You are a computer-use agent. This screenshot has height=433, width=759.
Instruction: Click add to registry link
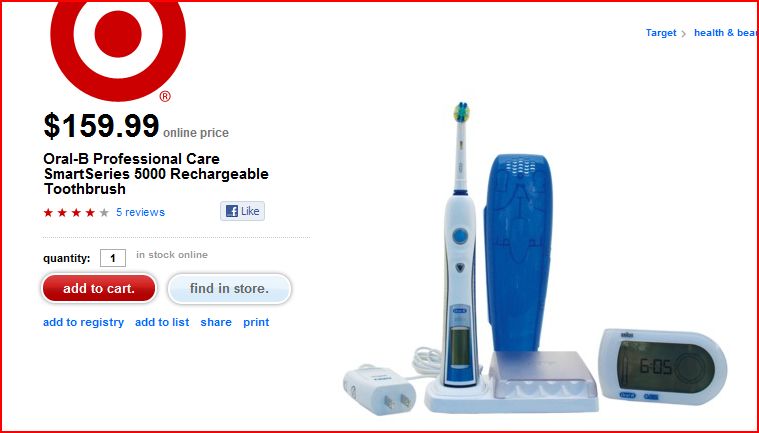pyautogui.click(x=83, y=322)
